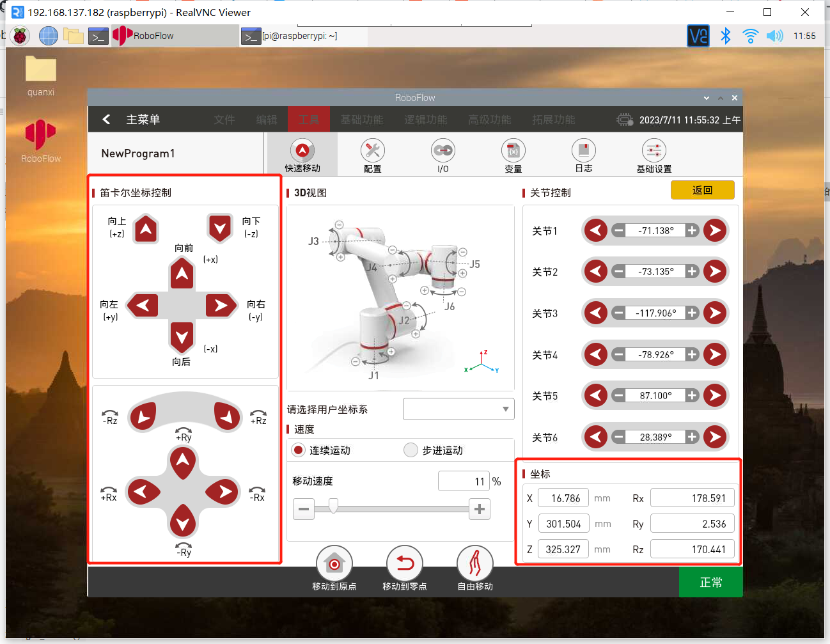Select 连续运动 continuous motion radio button
The width and height of the screenshot is (830, 644).
point(298,450)
